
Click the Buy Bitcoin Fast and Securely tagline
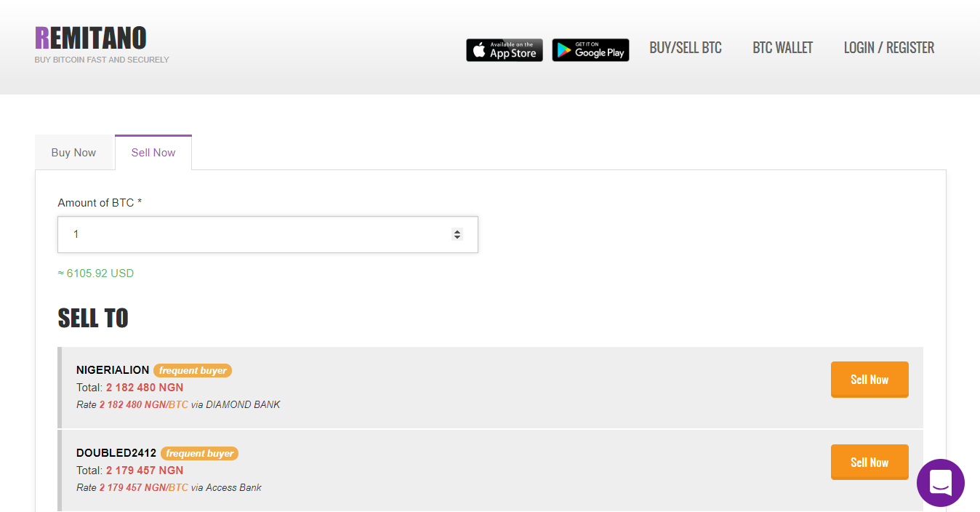(102, 60)
